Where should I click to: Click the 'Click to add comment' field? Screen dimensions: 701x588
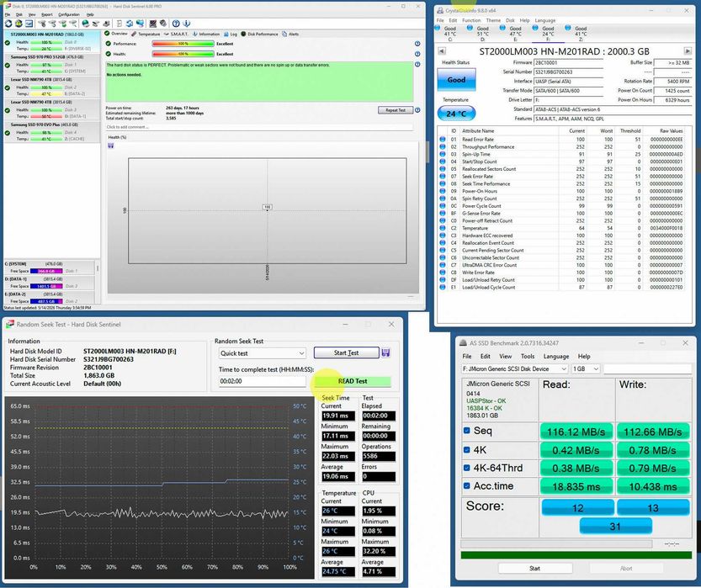point(259,127)
